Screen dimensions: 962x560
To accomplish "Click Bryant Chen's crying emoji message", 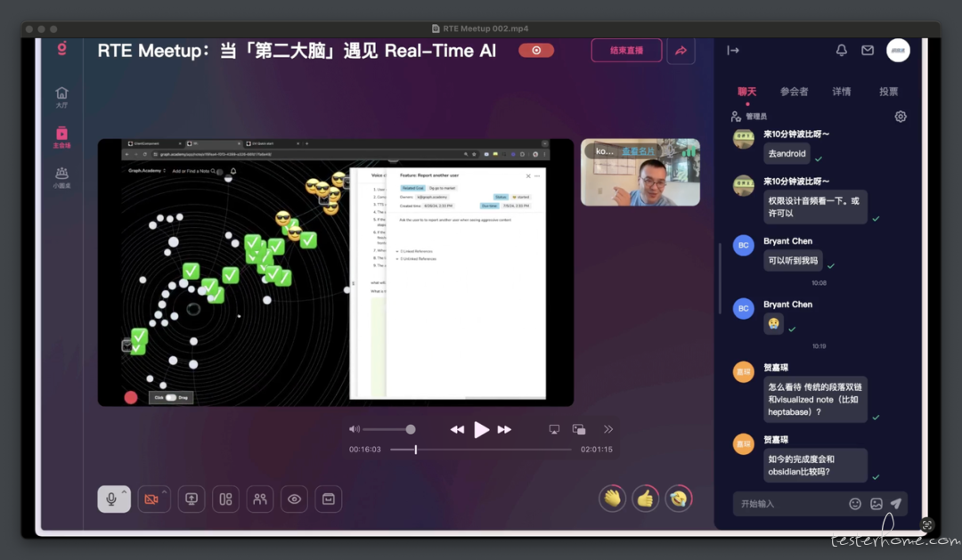I will click(774, 323).
